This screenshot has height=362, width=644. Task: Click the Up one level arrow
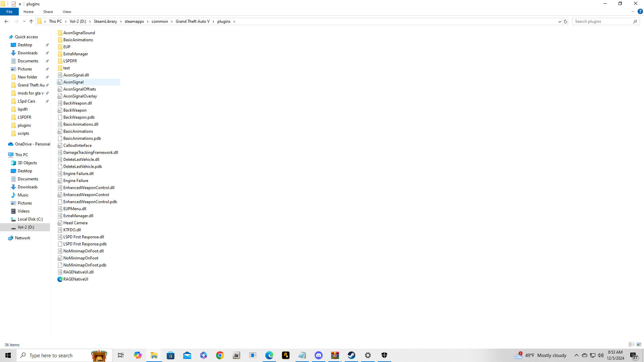(x=31, y=21)
